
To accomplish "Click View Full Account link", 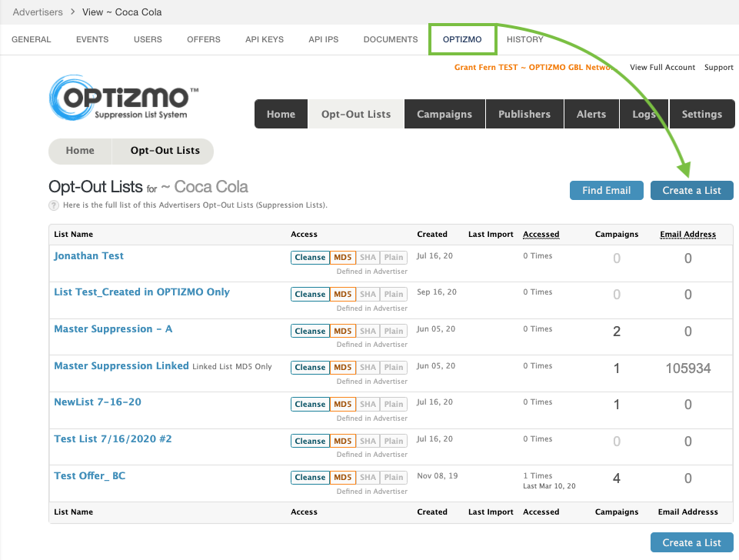I will [662, 68].
